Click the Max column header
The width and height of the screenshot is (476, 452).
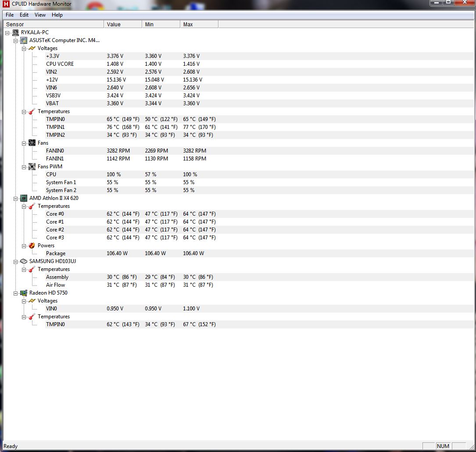[200, 24]
